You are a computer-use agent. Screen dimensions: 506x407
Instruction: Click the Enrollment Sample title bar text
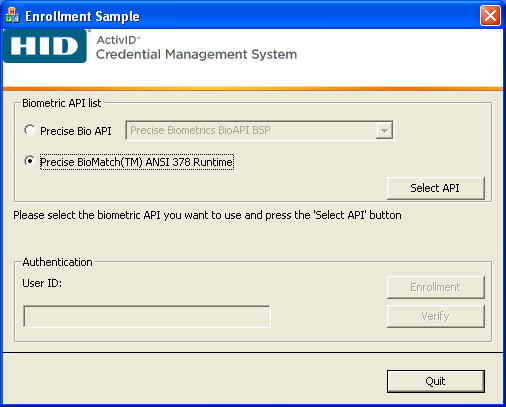[x=82, y=16]
